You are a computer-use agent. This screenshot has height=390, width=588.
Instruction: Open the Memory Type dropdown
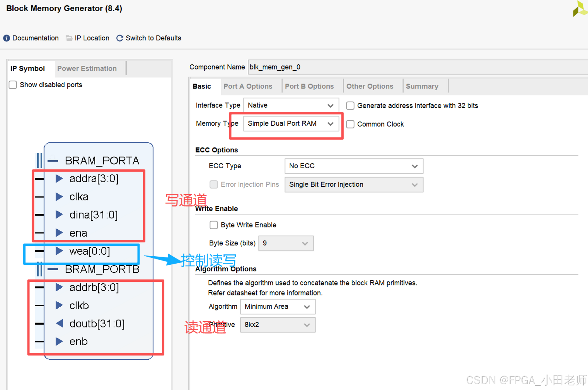click(291, 124)
